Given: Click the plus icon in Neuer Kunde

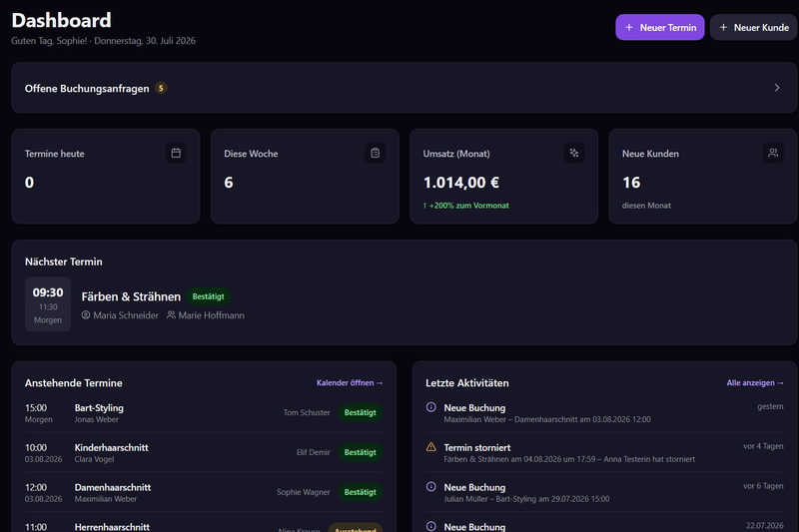Looking at the screenshot, I should pyautogui.click(x=723, y=28).
